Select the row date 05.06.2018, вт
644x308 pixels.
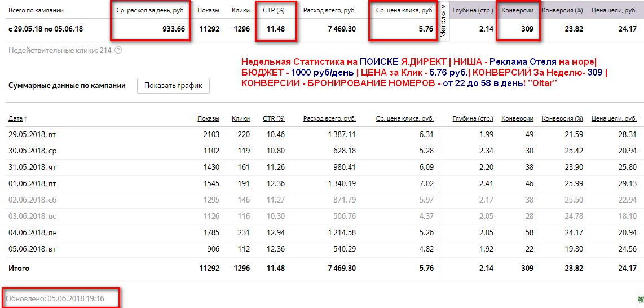click(31, 249)
